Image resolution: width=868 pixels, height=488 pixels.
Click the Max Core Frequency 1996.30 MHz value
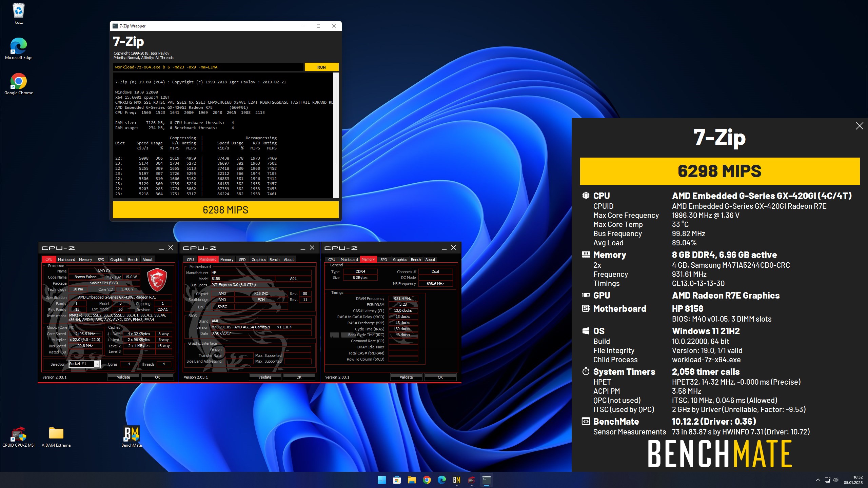(x=706, y=216)
